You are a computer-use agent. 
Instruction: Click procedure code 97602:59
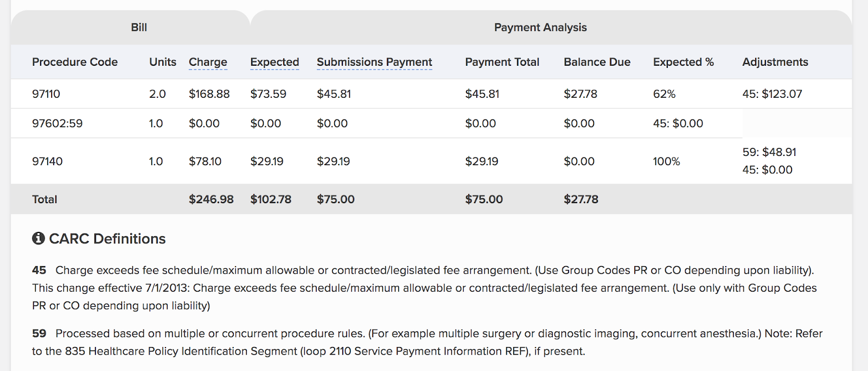click(x=58, y=123)
